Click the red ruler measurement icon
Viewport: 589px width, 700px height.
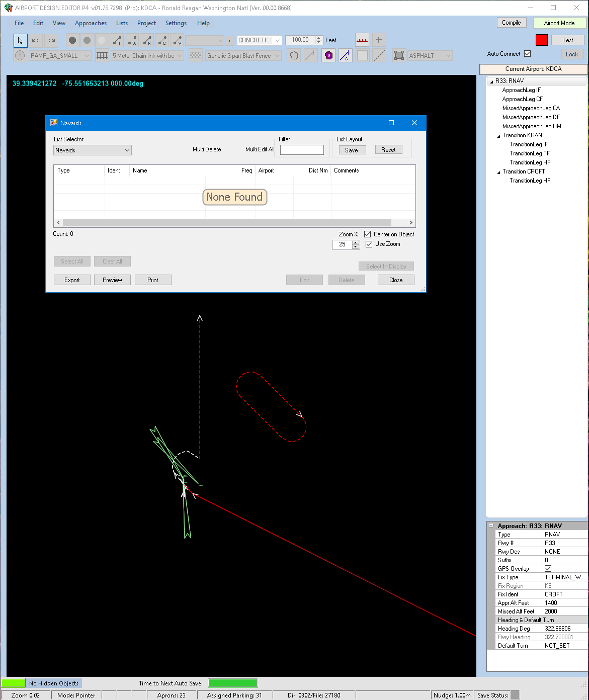(x=362, y=40)
